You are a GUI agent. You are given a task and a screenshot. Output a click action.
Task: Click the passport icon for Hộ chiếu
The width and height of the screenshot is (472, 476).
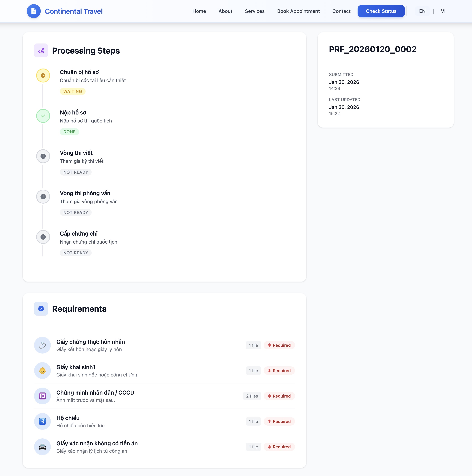(x=42, y=421)
